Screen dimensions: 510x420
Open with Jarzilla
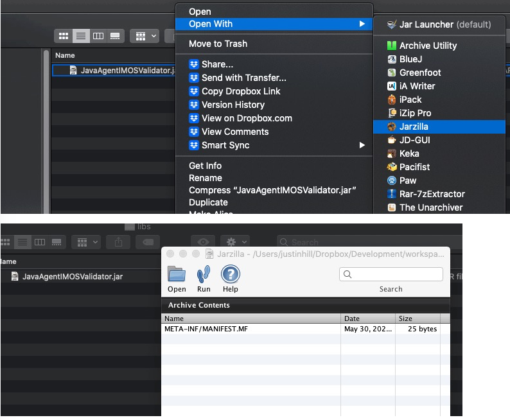439,127
